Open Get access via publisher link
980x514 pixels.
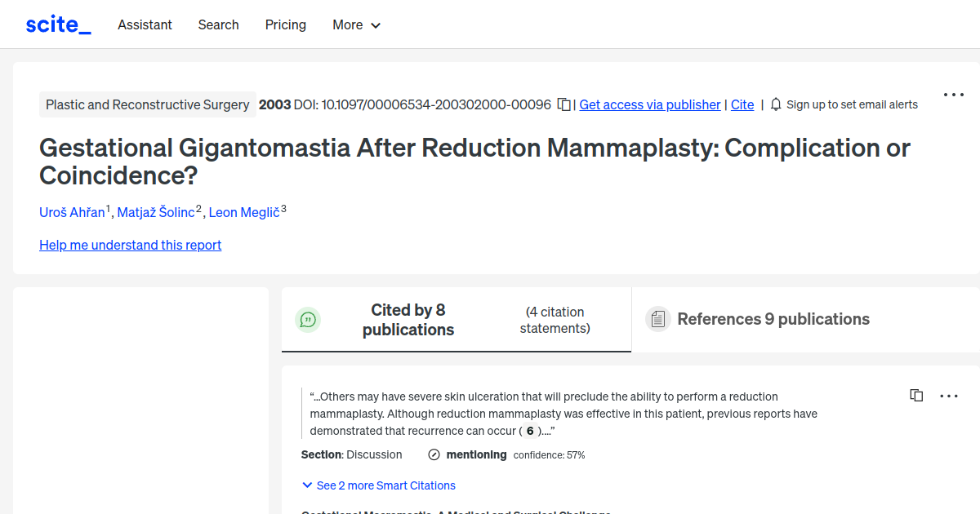pos(649,104)
